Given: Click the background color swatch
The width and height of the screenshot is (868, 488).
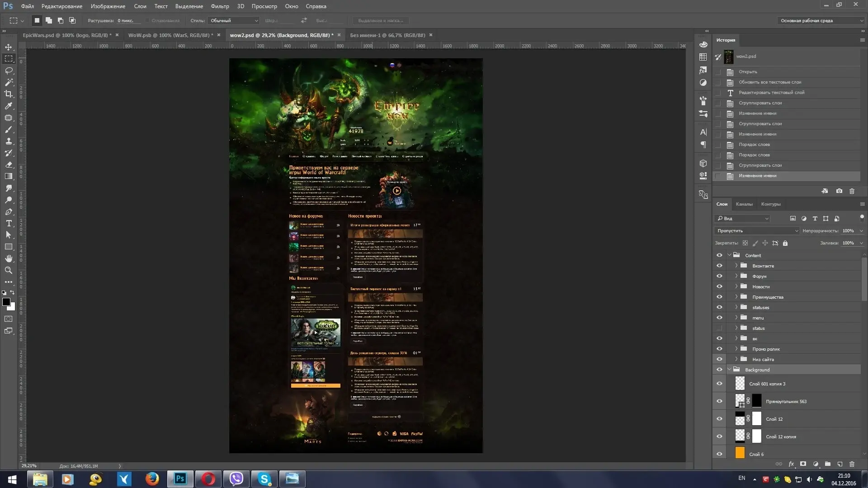Looking at the screenshot, I should (12, 308).
